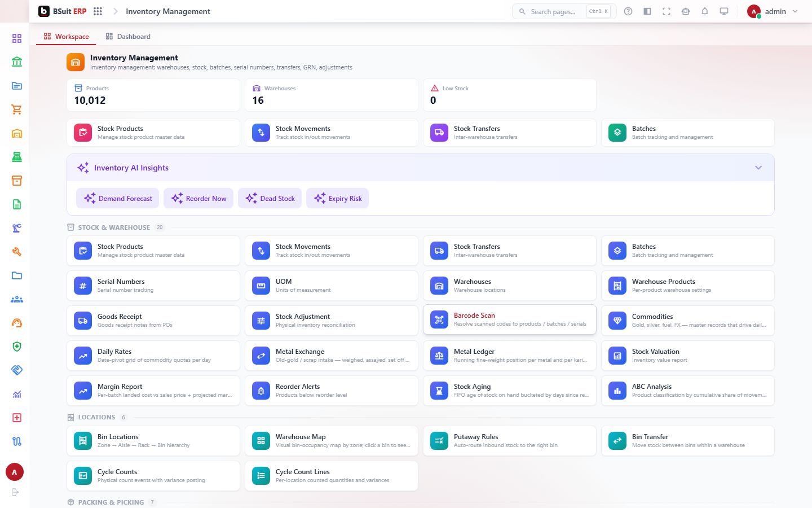Click the help question mark icon
Image resolution: width=812 pixels, height=508 pixels.
(628, 11)
